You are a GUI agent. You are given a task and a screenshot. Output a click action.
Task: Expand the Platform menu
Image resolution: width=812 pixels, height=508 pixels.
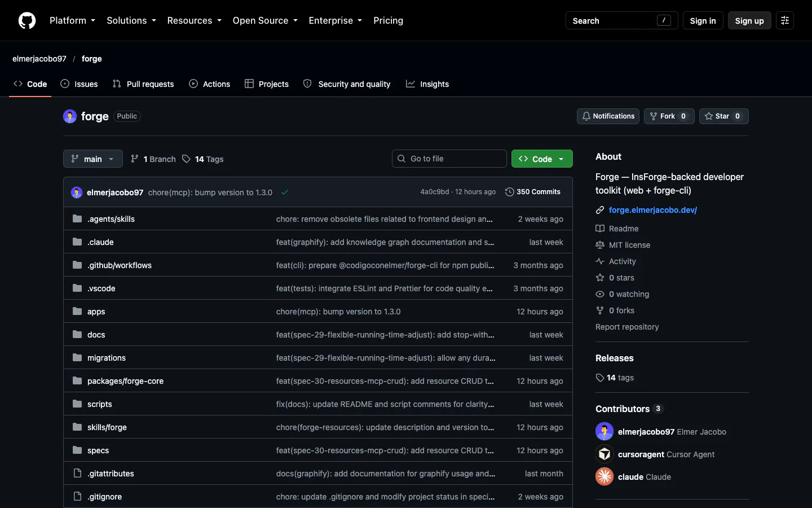[73, 20]
